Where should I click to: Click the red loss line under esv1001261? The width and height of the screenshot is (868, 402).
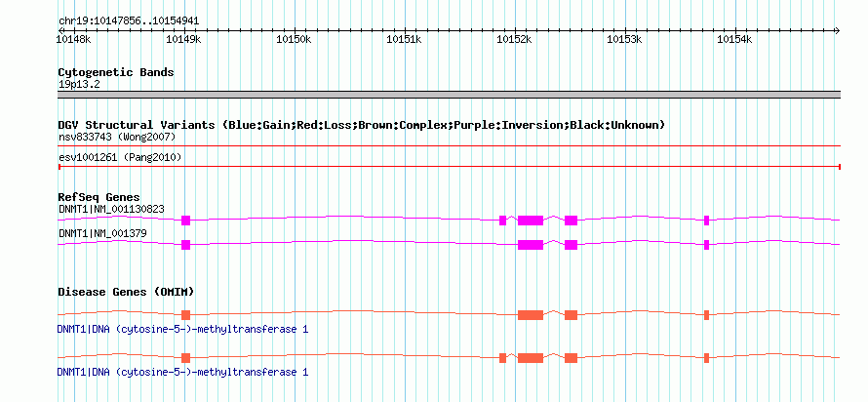449,166
